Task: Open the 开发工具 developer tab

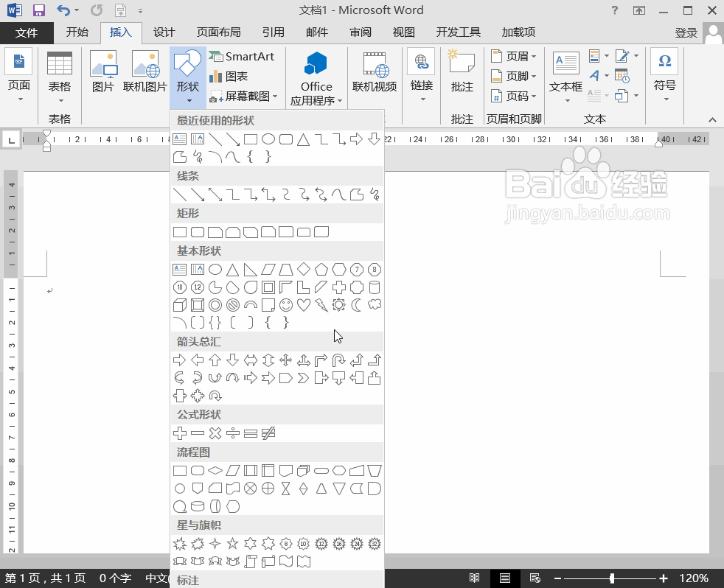Action: 458,32
